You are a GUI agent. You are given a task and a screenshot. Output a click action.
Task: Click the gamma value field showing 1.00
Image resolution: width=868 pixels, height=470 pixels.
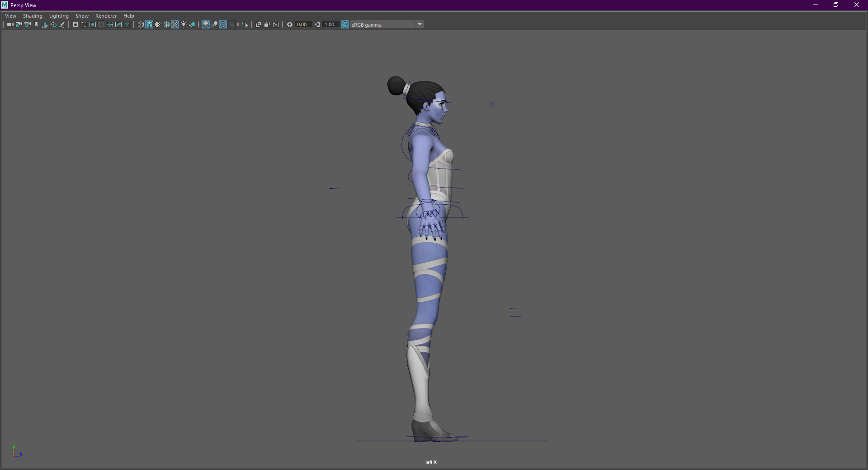pyautogui.click(x=330, y=24)
